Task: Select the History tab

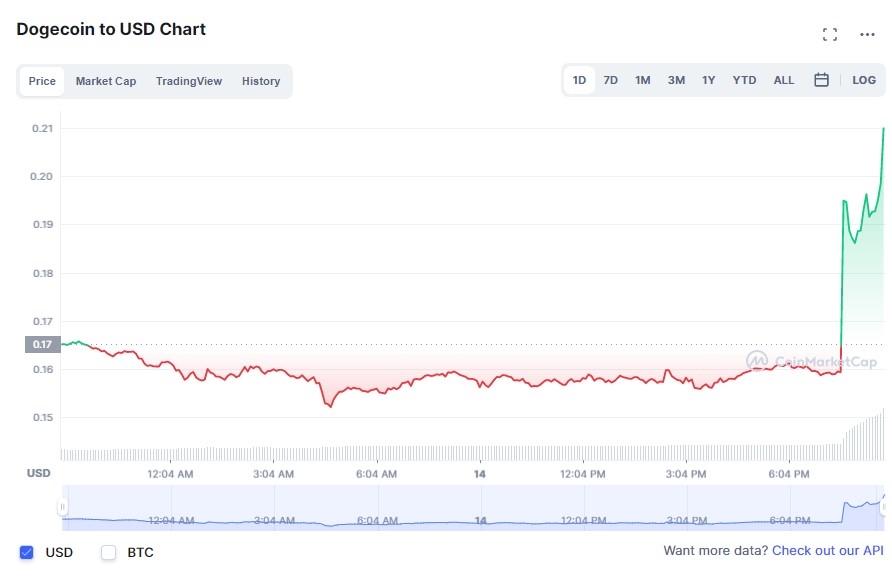Action: pyautogui.click(x=261, y=81)
